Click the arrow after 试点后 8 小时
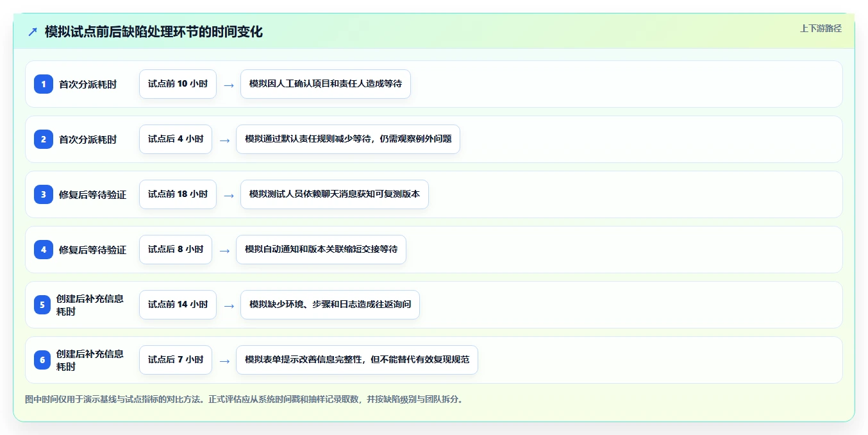Image resolution: width=868 pixels, height=435 pixels. coord(224,250)
